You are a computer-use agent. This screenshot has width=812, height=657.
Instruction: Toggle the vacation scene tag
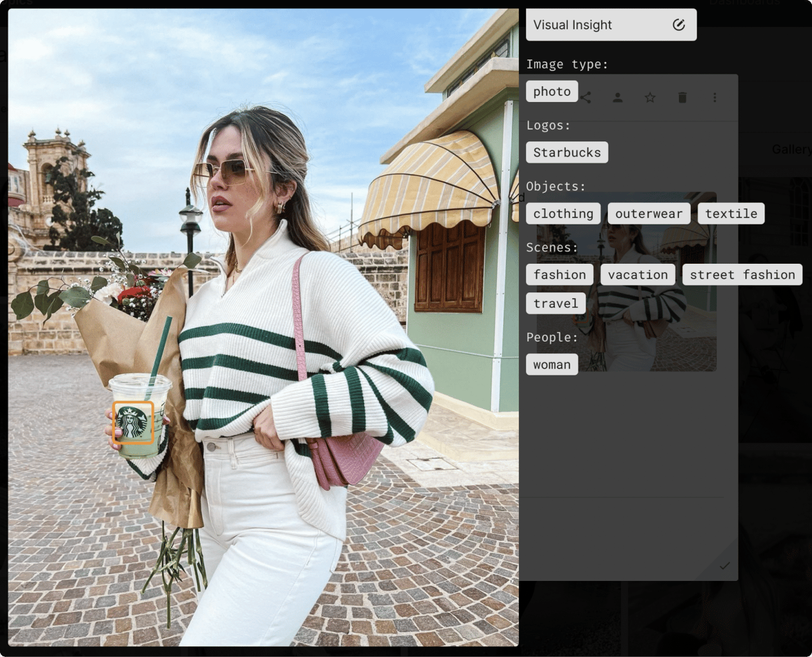click(638, 274)
